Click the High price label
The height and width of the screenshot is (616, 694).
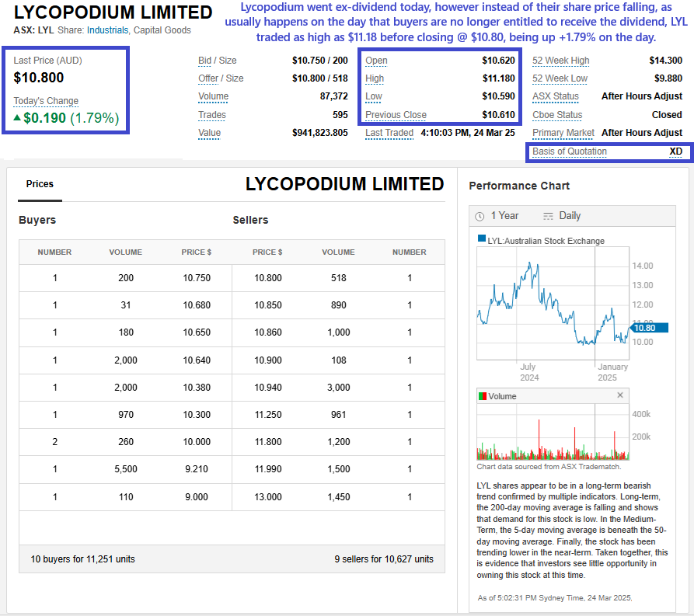click(x=375, y=78)
